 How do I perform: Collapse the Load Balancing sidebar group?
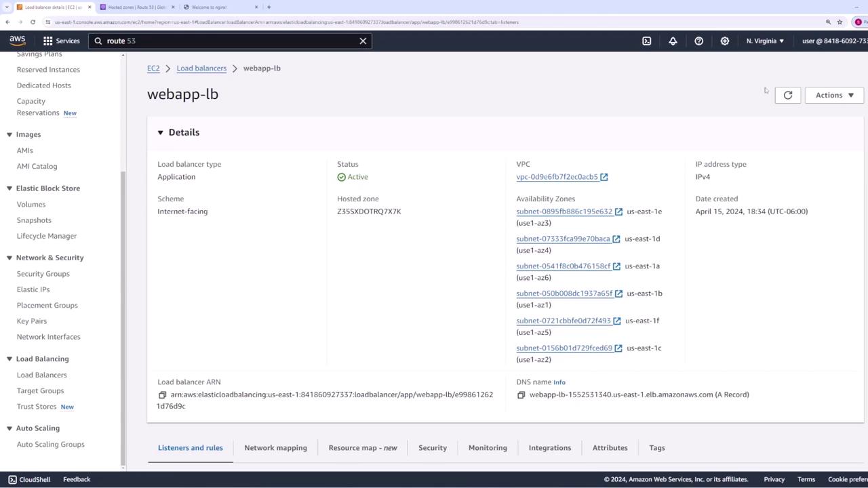tap(9, 359)
